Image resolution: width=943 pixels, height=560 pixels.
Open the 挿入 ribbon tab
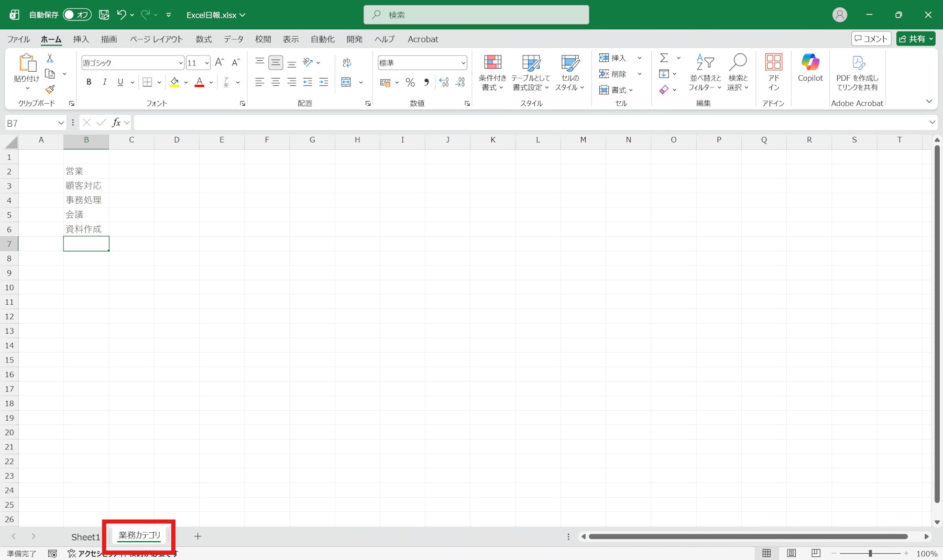tap(81, 39)
